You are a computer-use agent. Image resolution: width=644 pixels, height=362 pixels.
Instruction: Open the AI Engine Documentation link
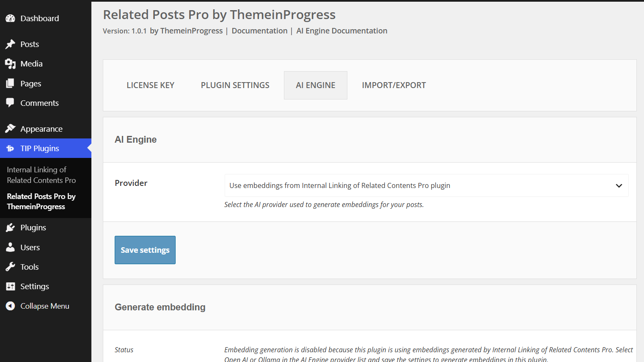342,31
